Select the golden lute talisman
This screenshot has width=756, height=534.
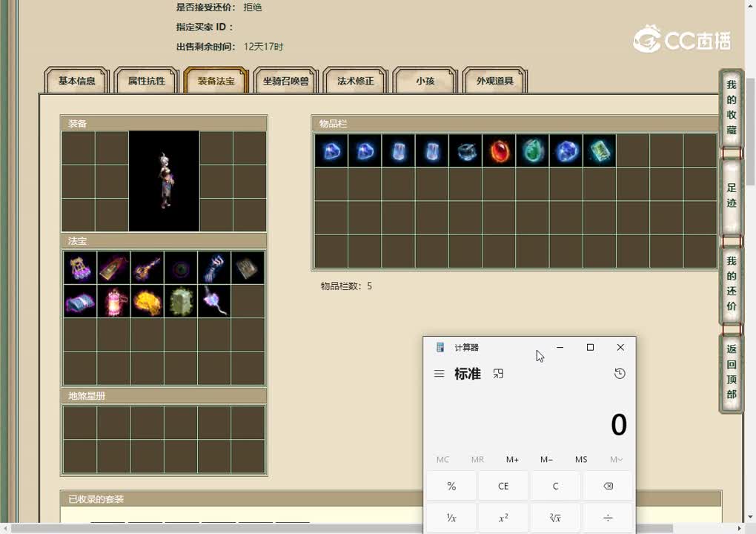coord(147,268)
